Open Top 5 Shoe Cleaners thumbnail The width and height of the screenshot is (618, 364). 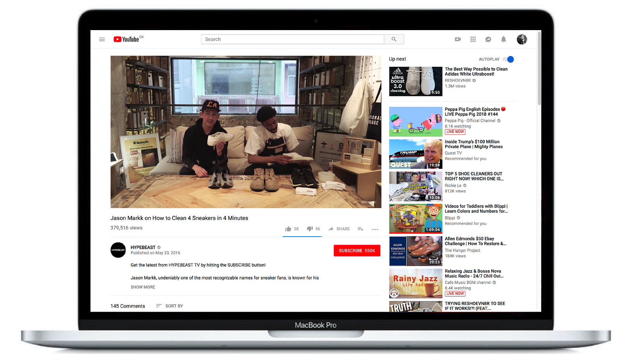416,186
